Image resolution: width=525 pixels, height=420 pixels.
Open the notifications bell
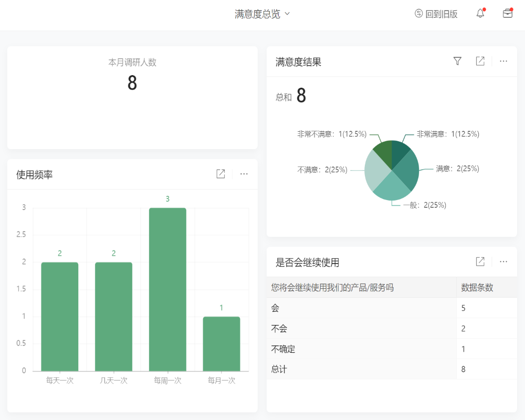(x=481, y=13)
